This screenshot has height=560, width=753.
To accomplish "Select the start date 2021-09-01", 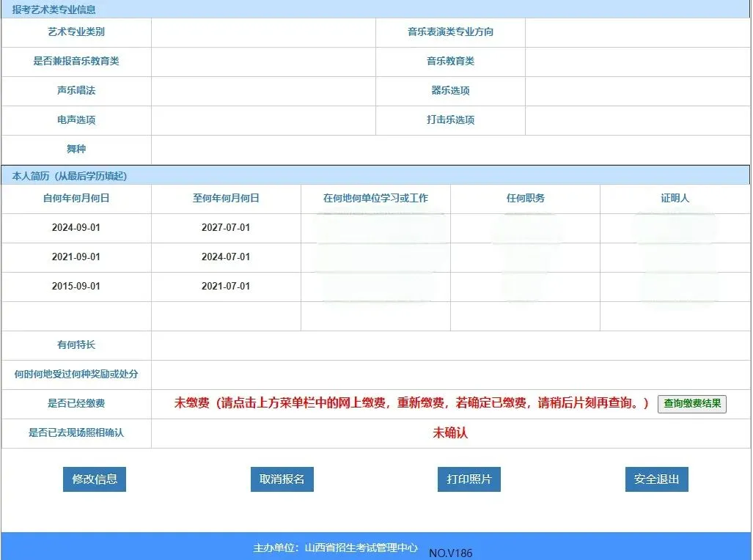I will 76,257.
